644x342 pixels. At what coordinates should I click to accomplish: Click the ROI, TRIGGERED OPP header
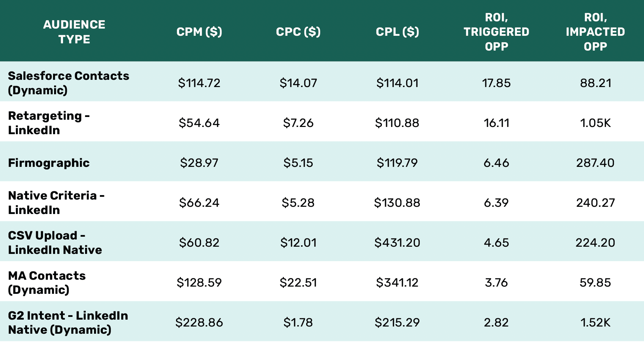[496, 32]
